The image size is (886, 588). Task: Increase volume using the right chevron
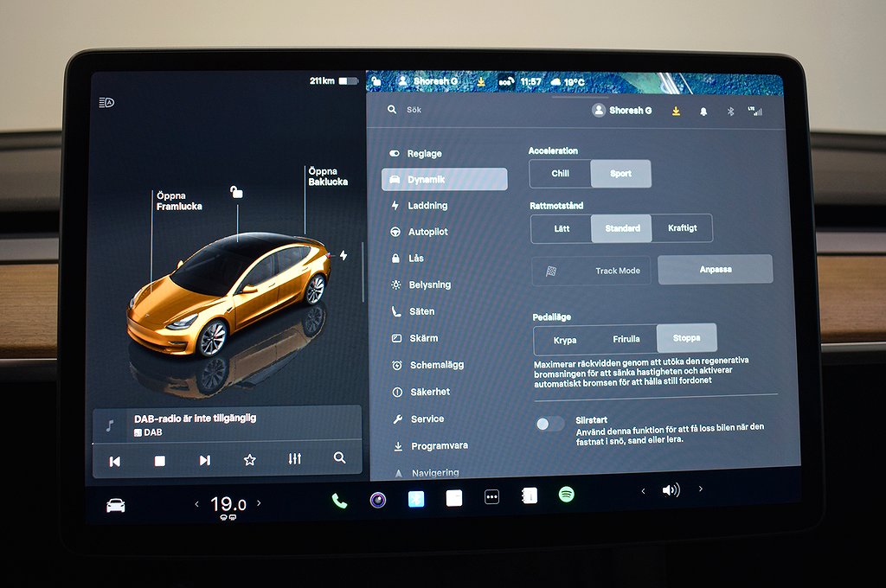700,489
